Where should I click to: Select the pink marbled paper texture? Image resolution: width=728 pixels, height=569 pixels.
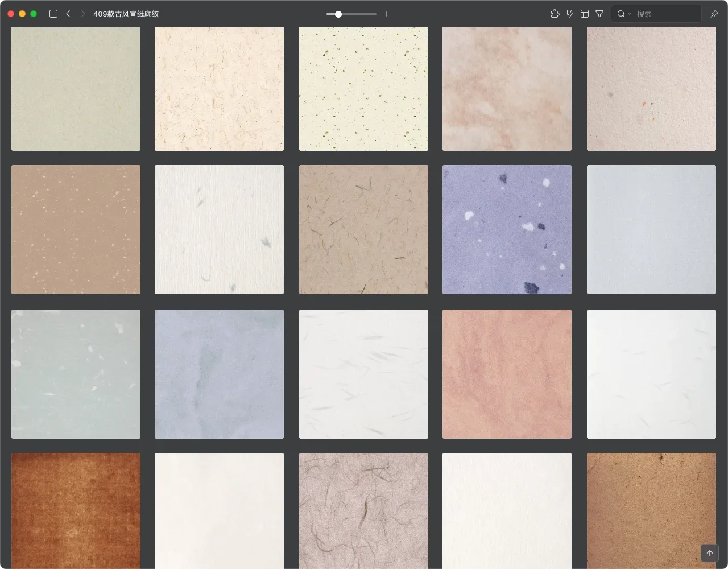pyautogui.click(x=507, y=89)
